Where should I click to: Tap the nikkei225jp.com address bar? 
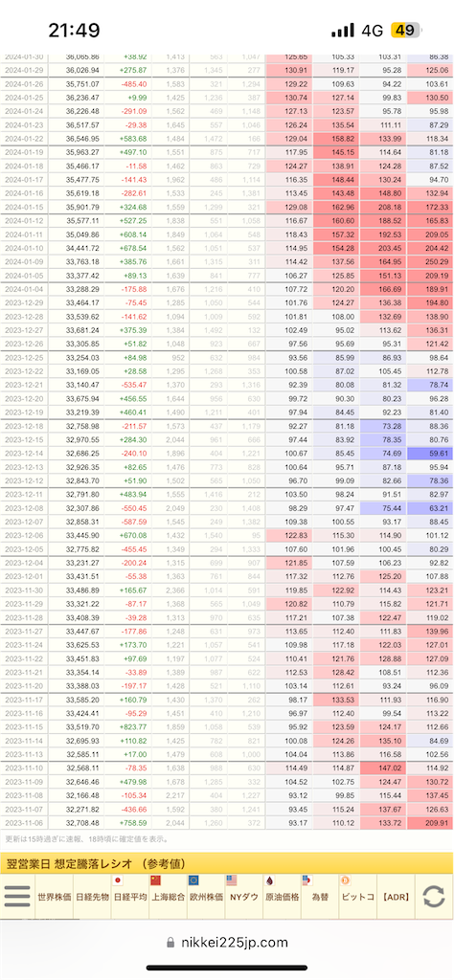pos(227,943)
